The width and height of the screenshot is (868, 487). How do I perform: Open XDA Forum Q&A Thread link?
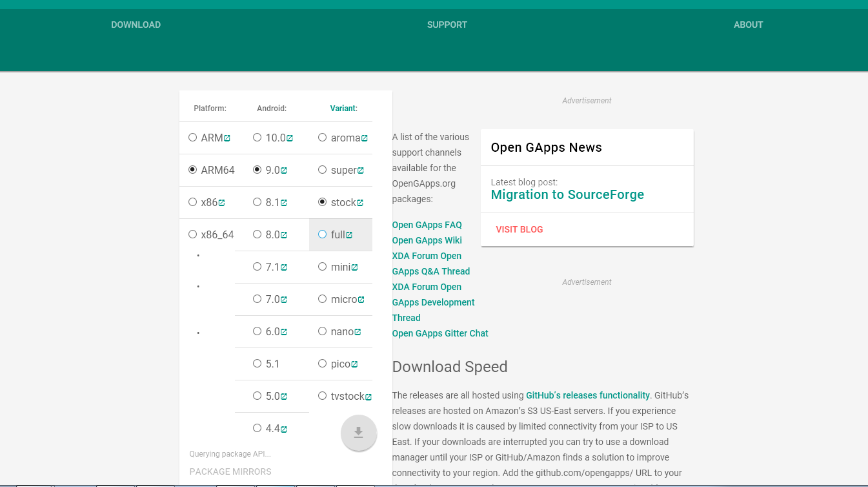tap(431, 264)
